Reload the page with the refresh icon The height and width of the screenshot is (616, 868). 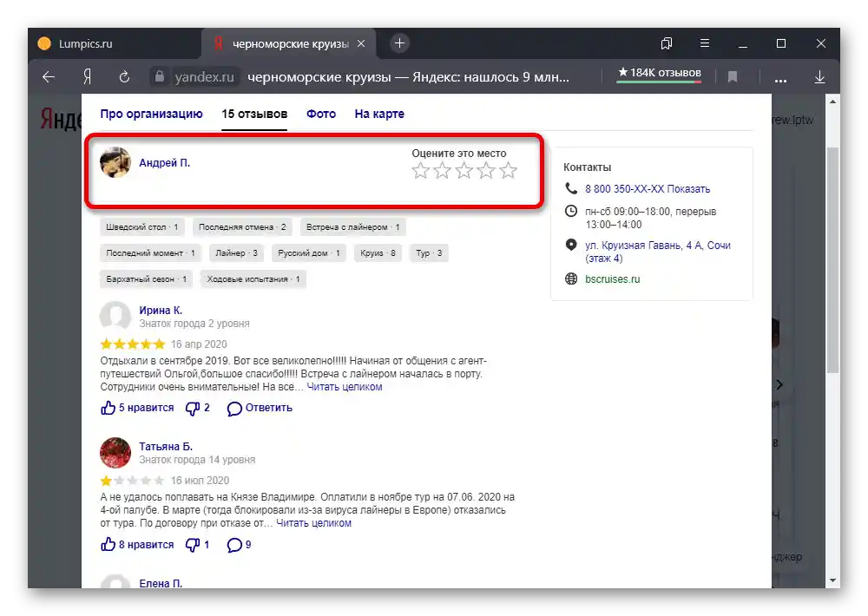124,77
